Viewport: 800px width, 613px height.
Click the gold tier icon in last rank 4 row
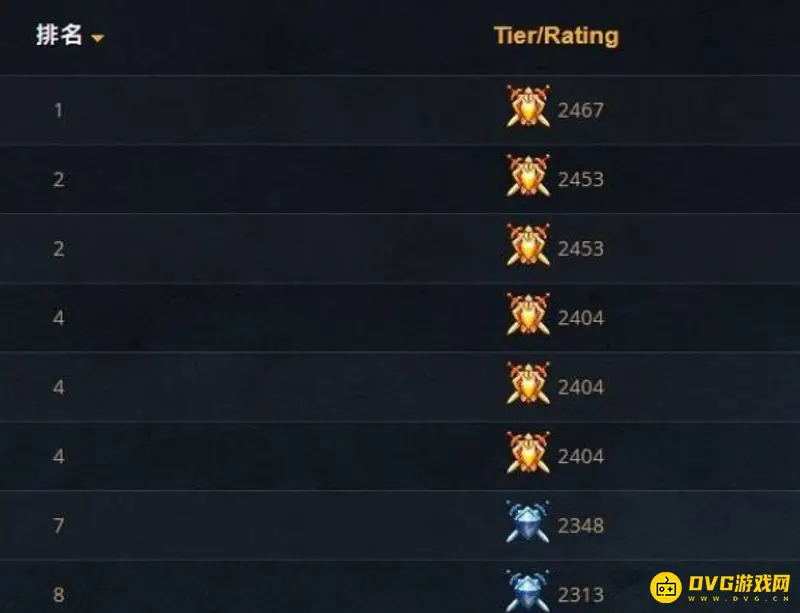click(528, 453)
